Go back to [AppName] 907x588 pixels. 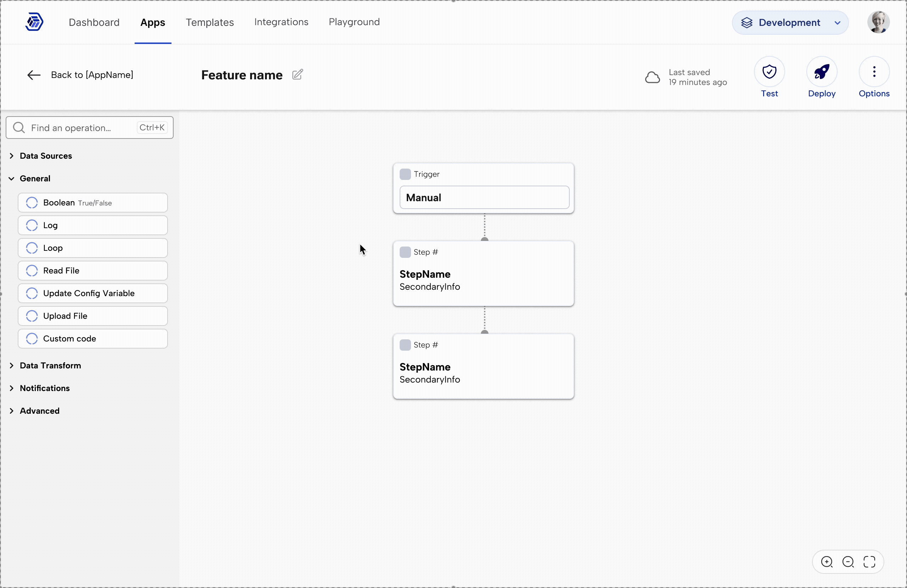tap(80, 75)
